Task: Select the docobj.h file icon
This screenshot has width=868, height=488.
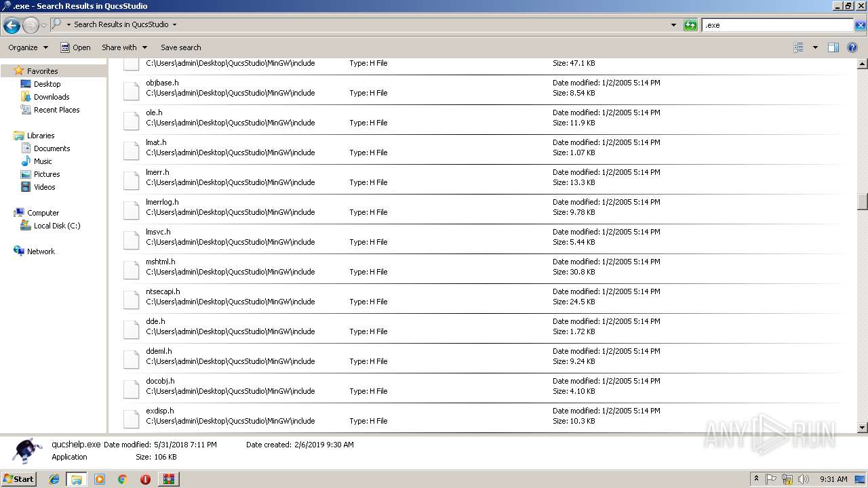Action: click(x=132, y=388)
